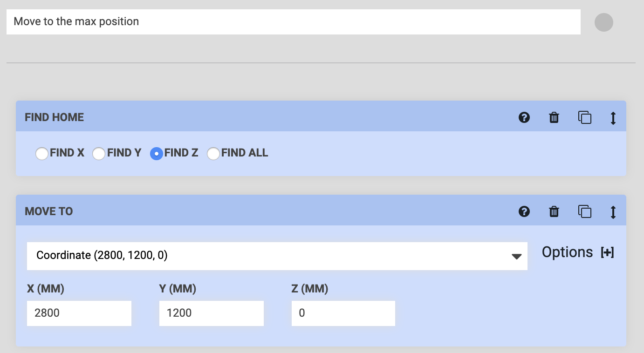Select the FIND Z option label
The width and height of the screenshot is (644, 353).
[x=183, y=153]
